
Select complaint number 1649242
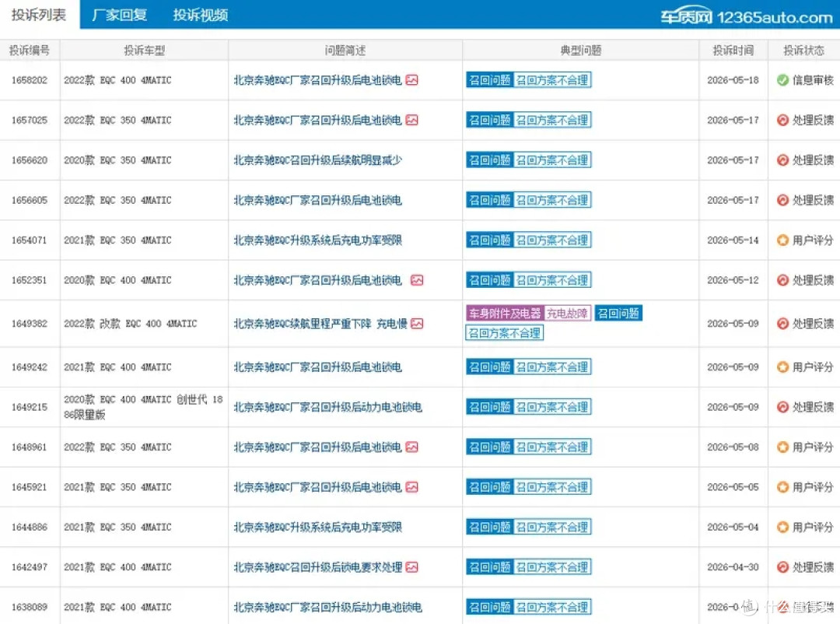click(30, 366)
